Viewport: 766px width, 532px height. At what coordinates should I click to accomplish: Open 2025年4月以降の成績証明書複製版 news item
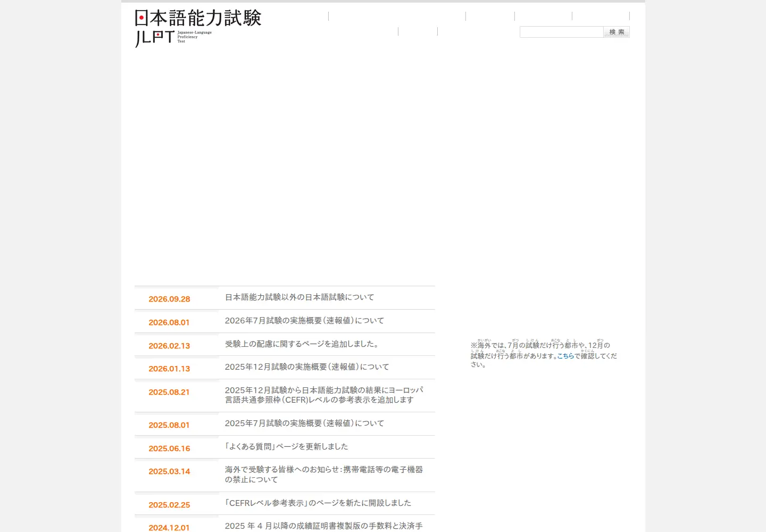[x=324, y=526]
